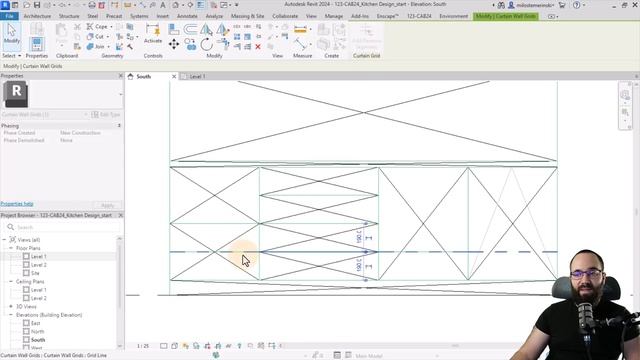Click the 1 : 25 view scale
The width and height of the screenshot is (640, 360).
143,346
